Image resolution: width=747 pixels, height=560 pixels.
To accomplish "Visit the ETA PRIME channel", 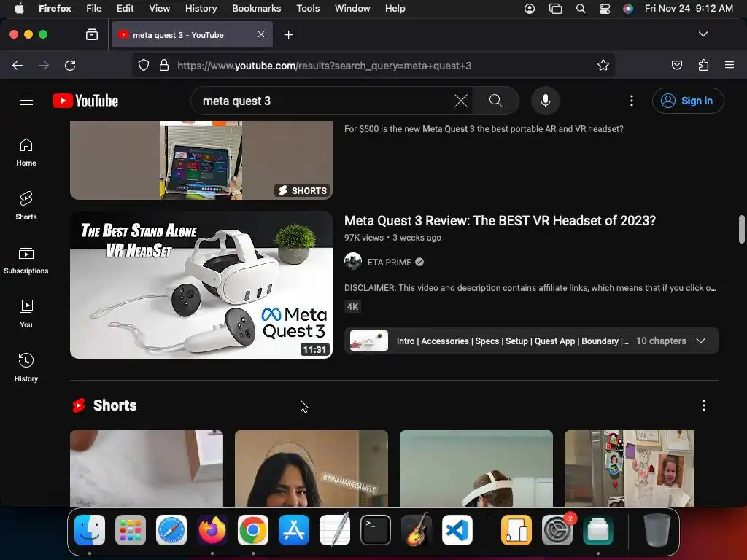I will point(390,262).
